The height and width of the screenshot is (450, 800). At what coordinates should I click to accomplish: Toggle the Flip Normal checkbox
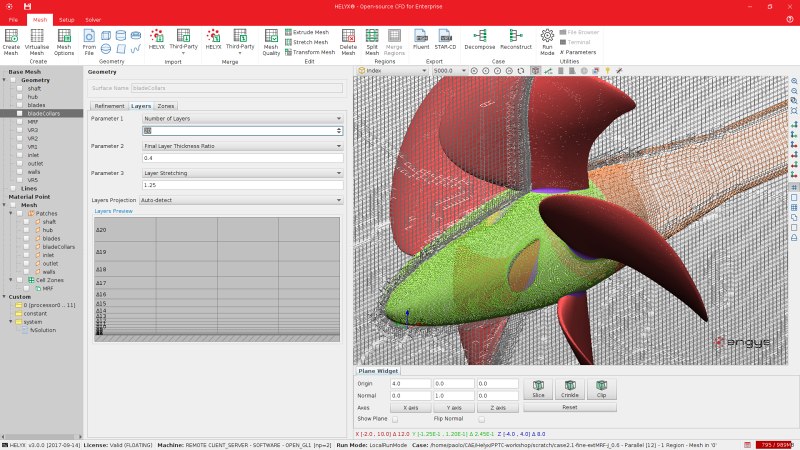click(481, 420)
